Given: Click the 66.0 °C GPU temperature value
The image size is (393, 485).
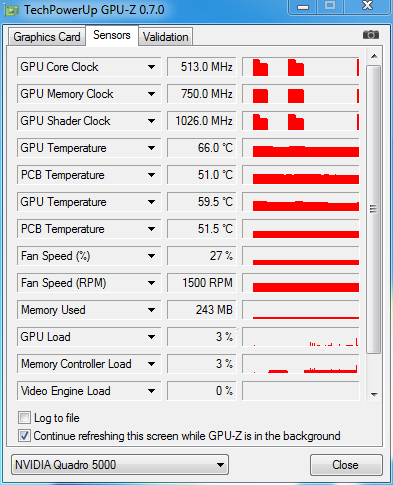Looking at the screenshot, I should [x=202, y=148].
